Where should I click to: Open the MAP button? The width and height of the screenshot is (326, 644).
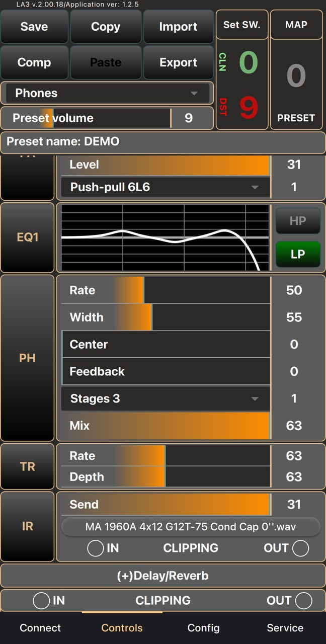pyautogui.click(x=296, y=25)
